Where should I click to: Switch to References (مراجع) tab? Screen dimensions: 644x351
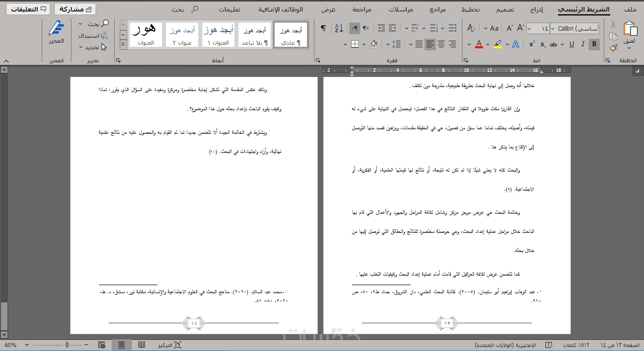coord(438,10)
